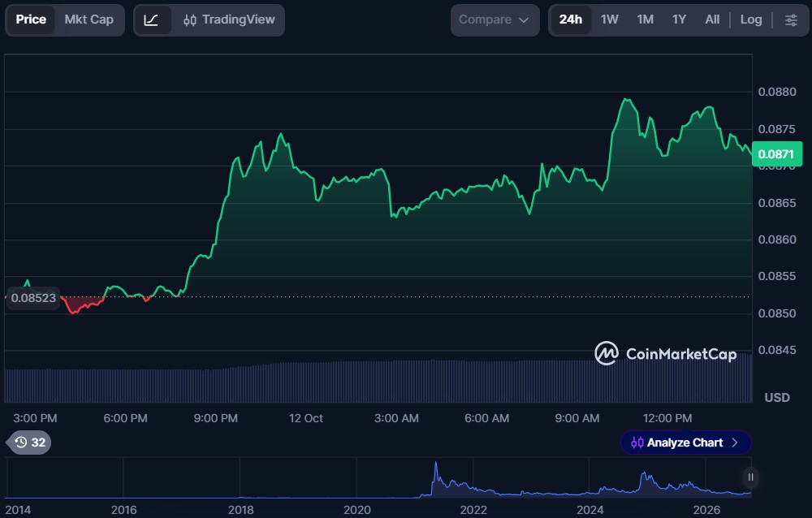Image resolution: width=812 pixels, height=518 pixels.
Task: Select the Price tab
Action: tap(31, 19)
